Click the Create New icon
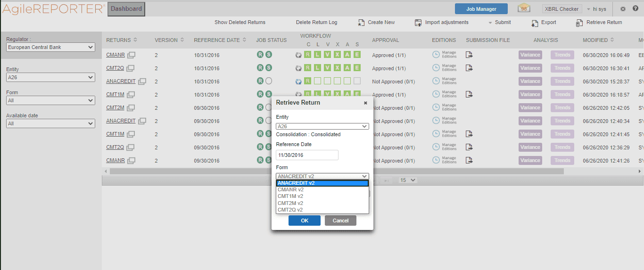 tap(362, 23)
